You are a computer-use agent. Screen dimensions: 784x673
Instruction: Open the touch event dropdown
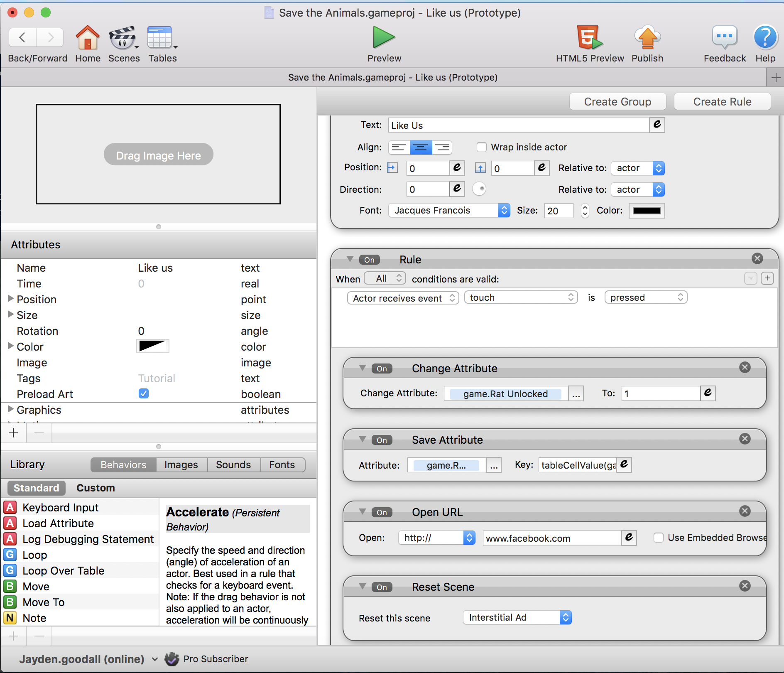point(521,297)
